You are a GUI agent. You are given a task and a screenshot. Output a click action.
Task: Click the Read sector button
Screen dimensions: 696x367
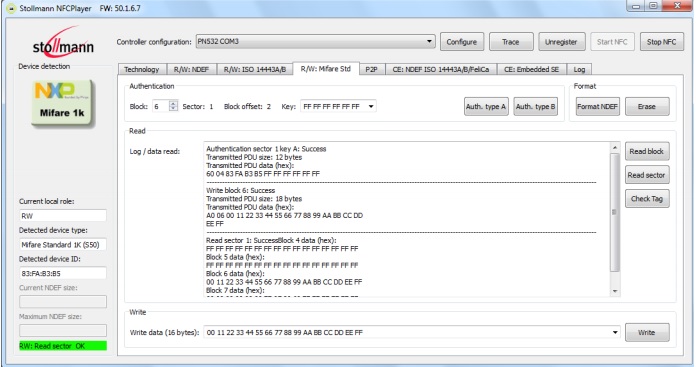(x=647, y=175)
